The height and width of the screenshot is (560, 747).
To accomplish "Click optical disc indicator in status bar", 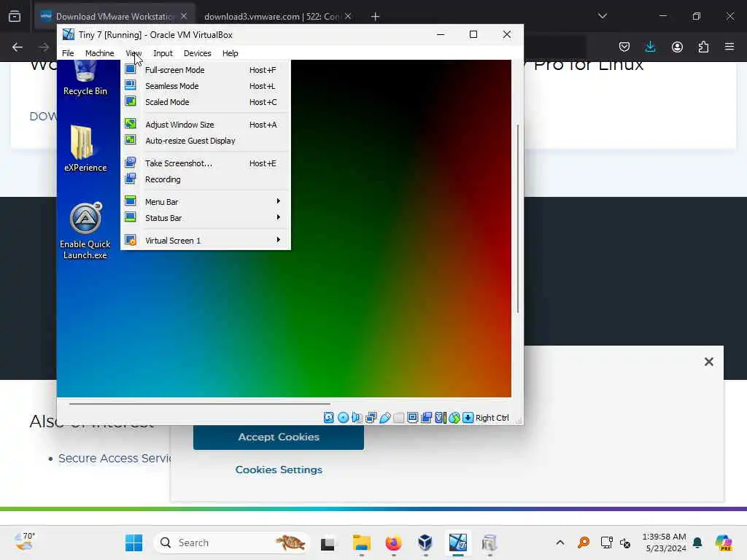I will pyautogui.click(x=343, y=418).
